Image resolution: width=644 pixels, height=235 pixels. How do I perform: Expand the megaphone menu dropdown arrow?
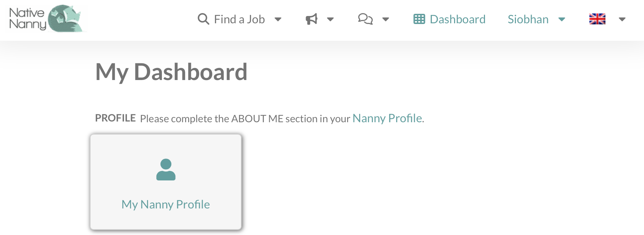330,19
